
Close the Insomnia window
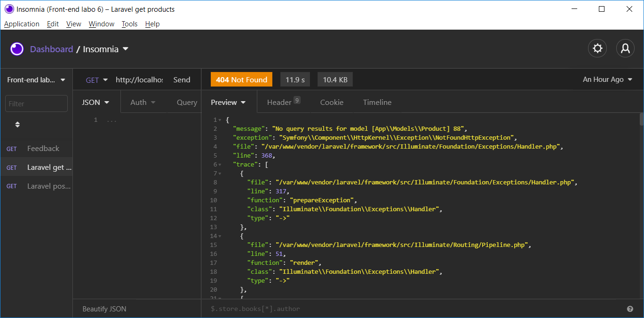tap(629, 9)
